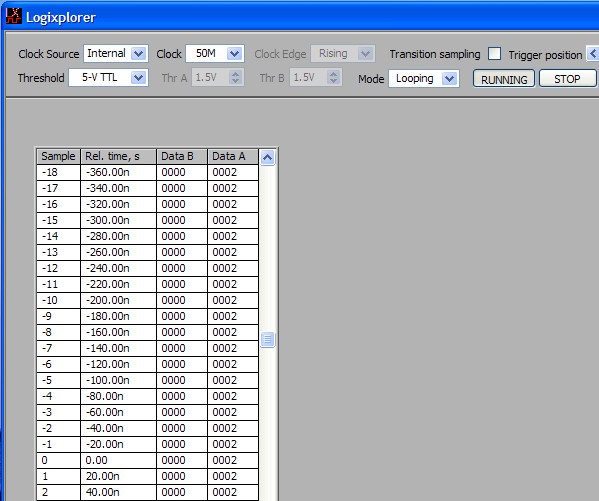Open the Mode Looping dropdown
Screen dimensions: 599x501
pos(450,79)
